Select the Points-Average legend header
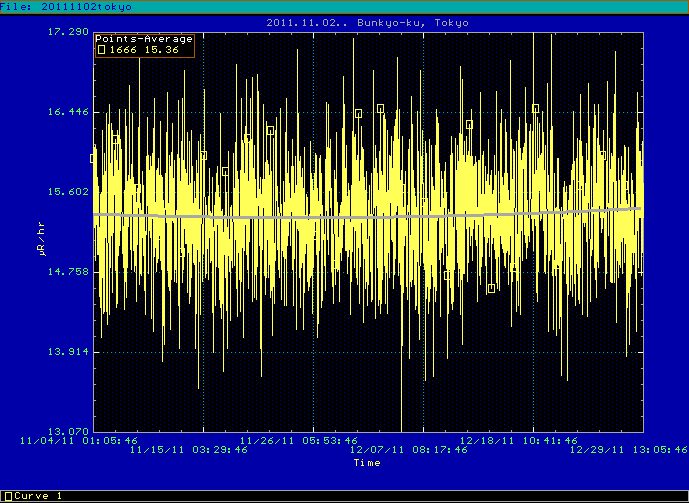The image size is (689, 503). pos(144,39)
